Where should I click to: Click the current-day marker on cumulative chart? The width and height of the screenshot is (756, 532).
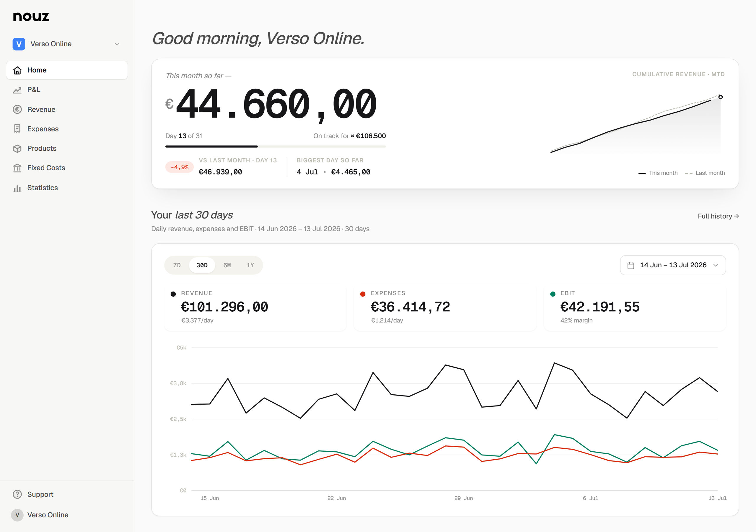721,97
